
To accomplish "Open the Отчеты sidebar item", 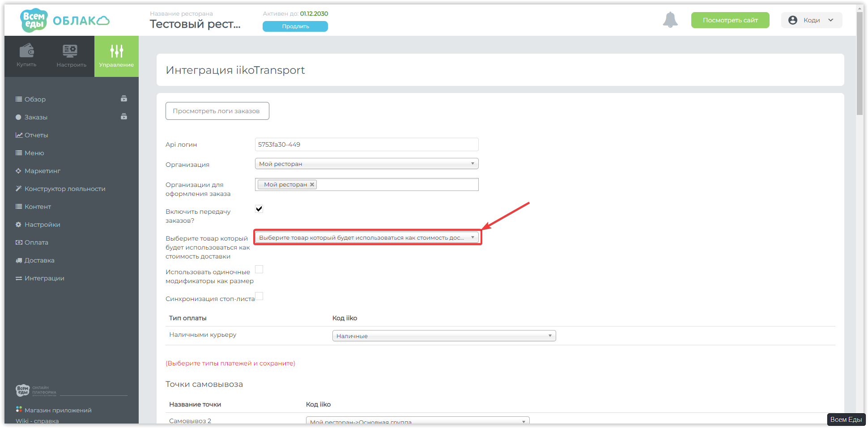I will point(36,135).
